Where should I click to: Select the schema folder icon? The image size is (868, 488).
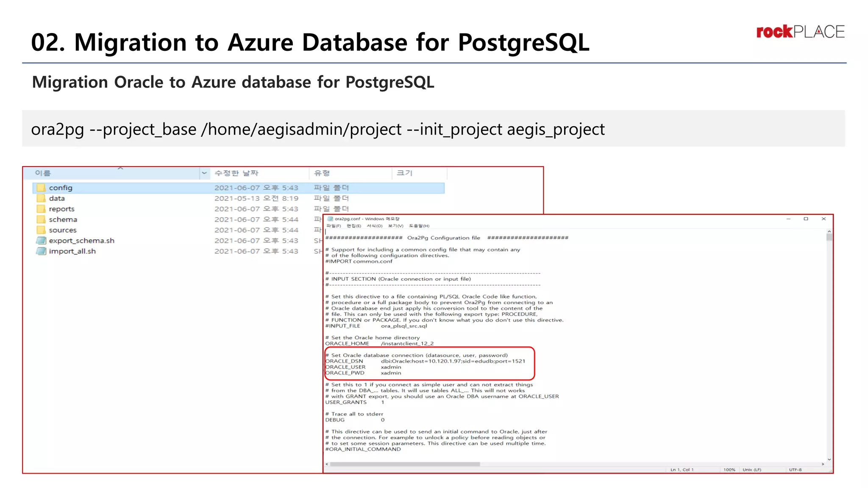coord(41,219)
